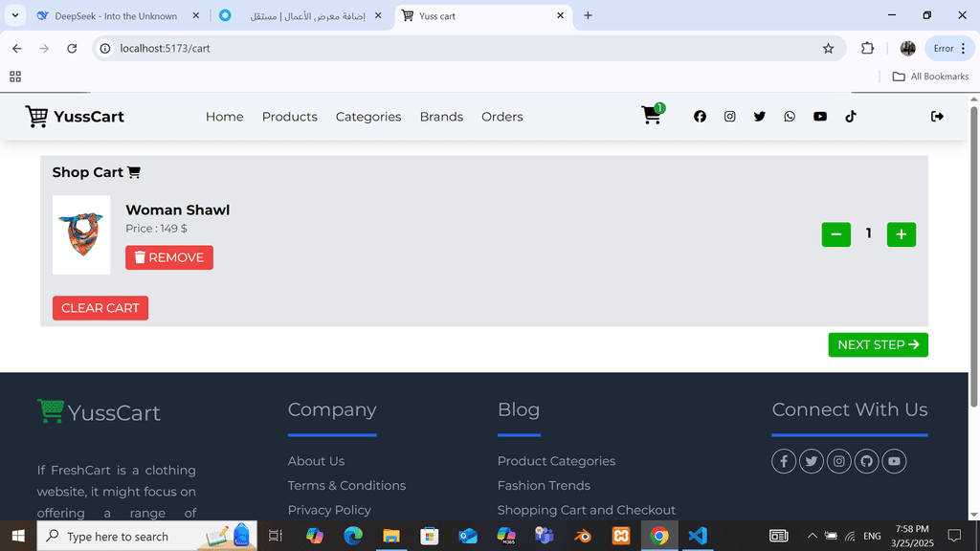
Task: Click the taskbar search box
Action: pyautogui.click(x=146, y=536)
